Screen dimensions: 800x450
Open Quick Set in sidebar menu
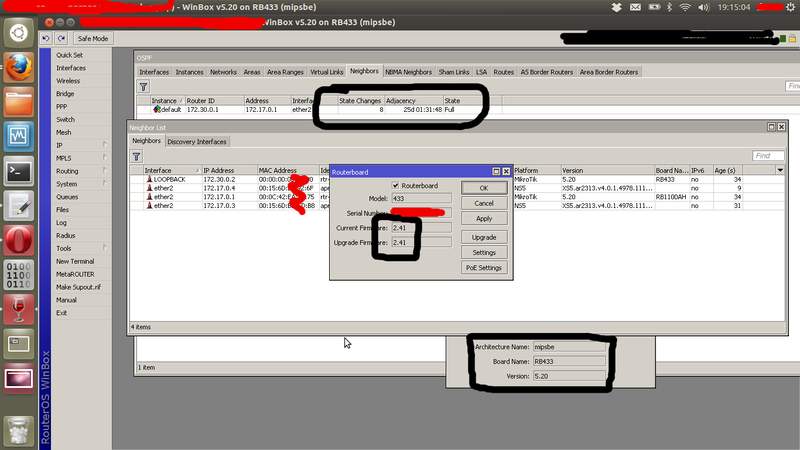69,55
